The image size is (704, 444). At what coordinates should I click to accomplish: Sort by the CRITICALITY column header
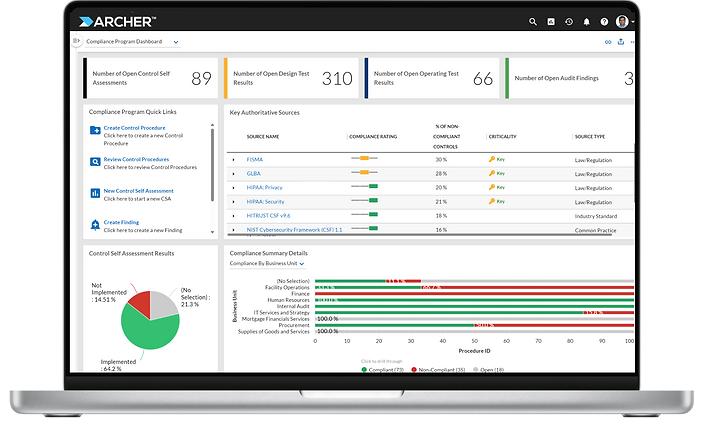coord(502,136)
